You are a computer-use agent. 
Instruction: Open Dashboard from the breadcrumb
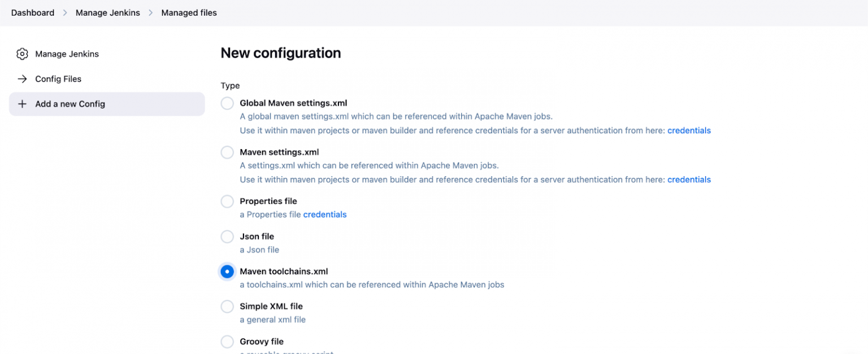click(x=32, y=12)
